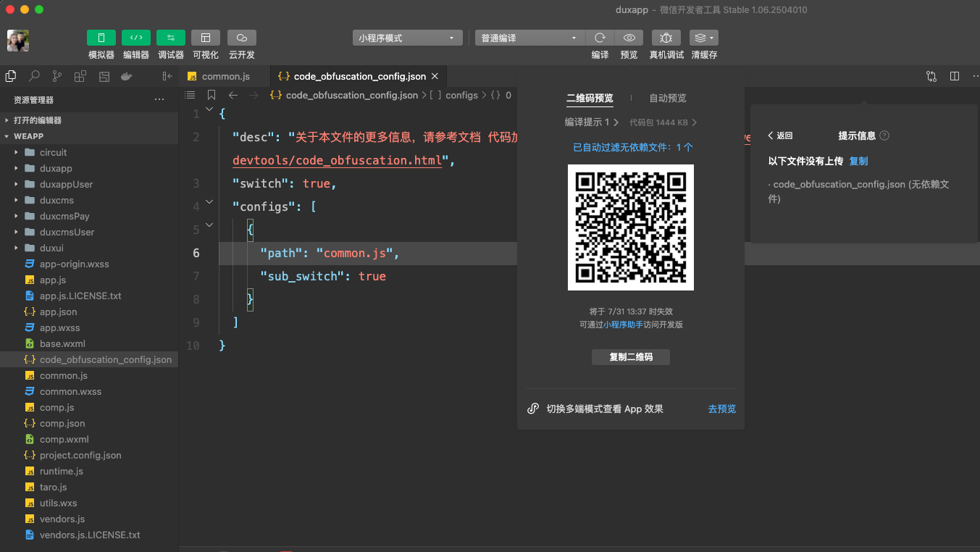Open the 小程序助手 link
The width and height of the screenshot is (980, 552).
[x=623, y=325]
